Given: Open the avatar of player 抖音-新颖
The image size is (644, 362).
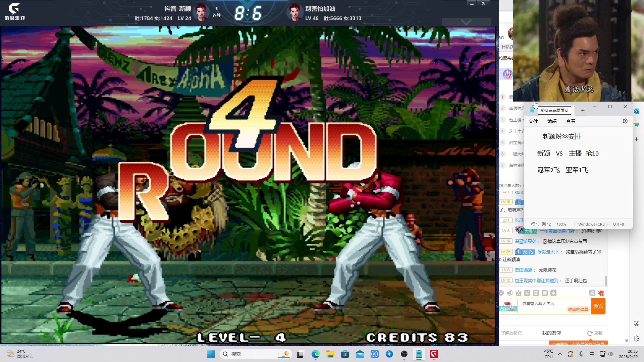Looking at the screenshot, I should (201, 12).
